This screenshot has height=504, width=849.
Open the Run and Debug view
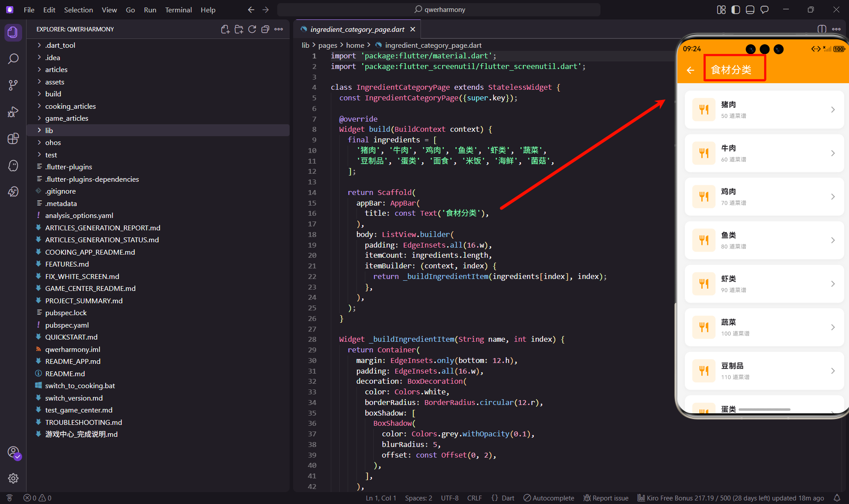(13, 112)
